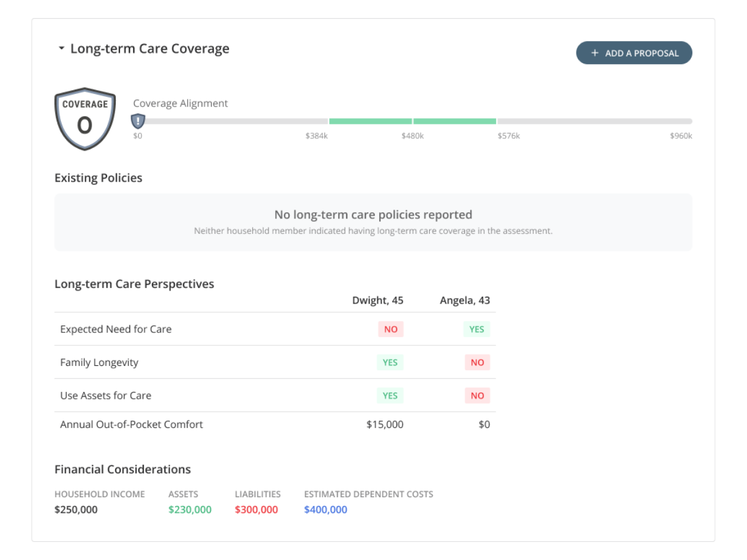Click the No long-term care policies reported panel
This screenshot has height=560, width=747.
[x=374, y=222]
